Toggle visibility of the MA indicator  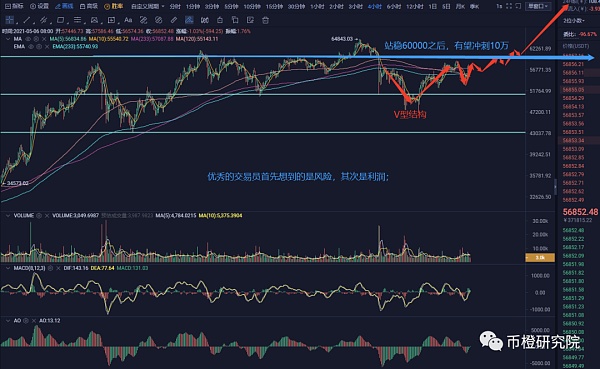[x=28, y=39]
